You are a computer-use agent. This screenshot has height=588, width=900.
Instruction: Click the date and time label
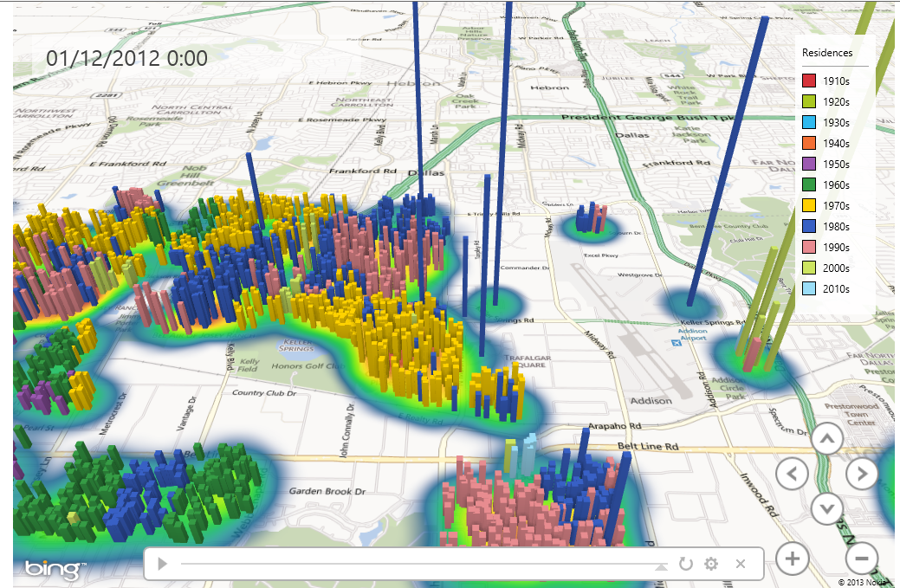click(x=126, y=59)
